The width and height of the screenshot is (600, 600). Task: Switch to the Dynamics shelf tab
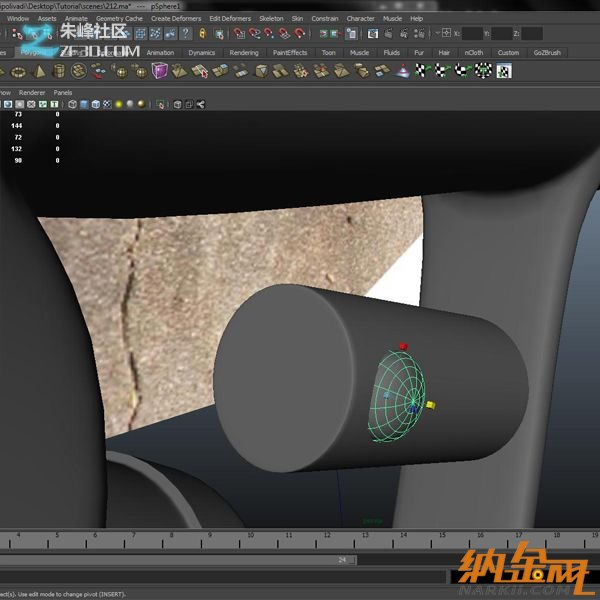coord(201,52)
